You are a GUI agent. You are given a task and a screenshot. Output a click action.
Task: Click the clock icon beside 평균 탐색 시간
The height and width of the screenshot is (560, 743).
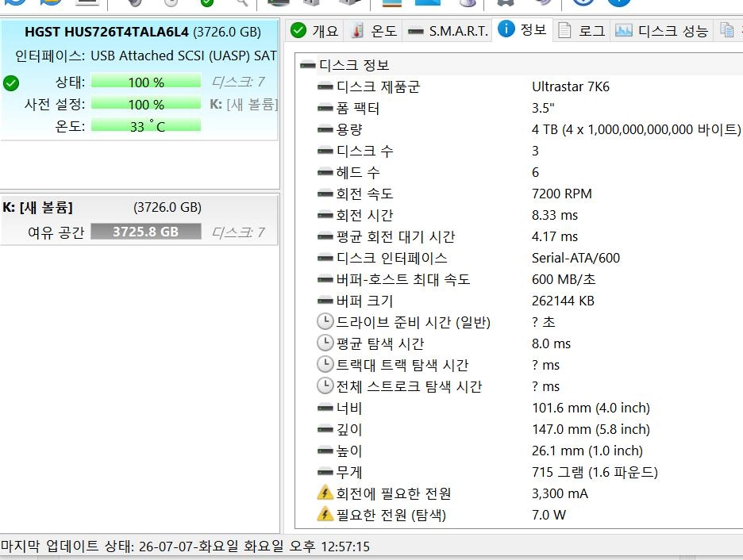click(325, 343)
